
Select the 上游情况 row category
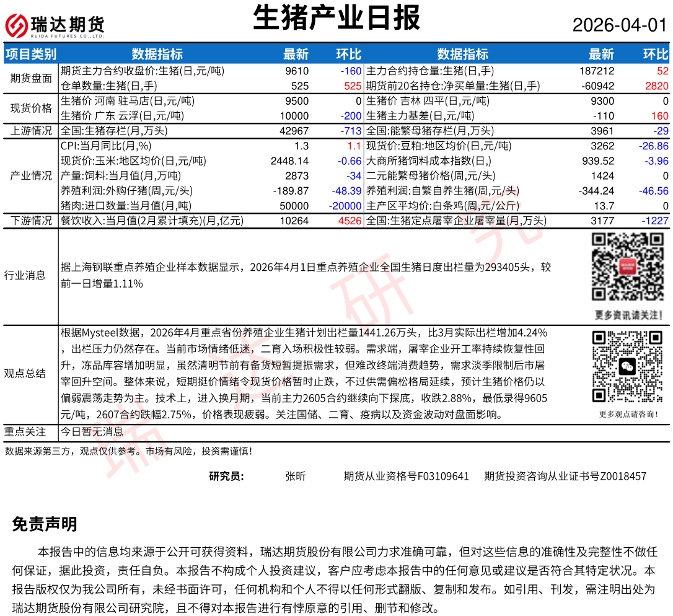pyautogui.click(x=31, y=131)
